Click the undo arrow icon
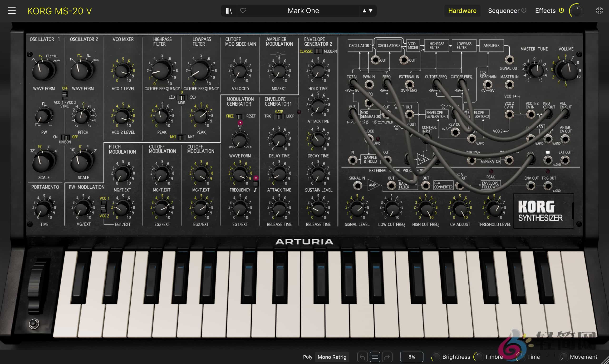This screenshot has height=364, width=609. (x=363, y=357)
